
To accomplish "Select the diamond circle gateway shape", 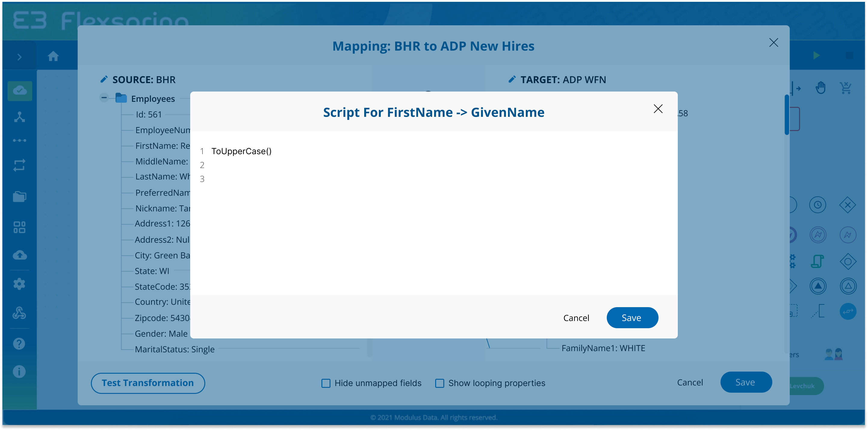I will click(x=848, y=261).
